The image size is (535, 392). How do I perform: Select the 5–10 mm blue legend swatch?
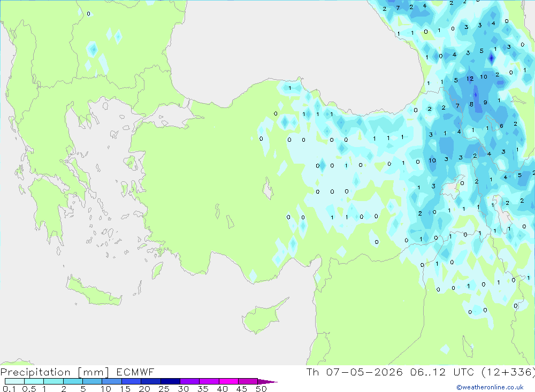pos(92,381)
